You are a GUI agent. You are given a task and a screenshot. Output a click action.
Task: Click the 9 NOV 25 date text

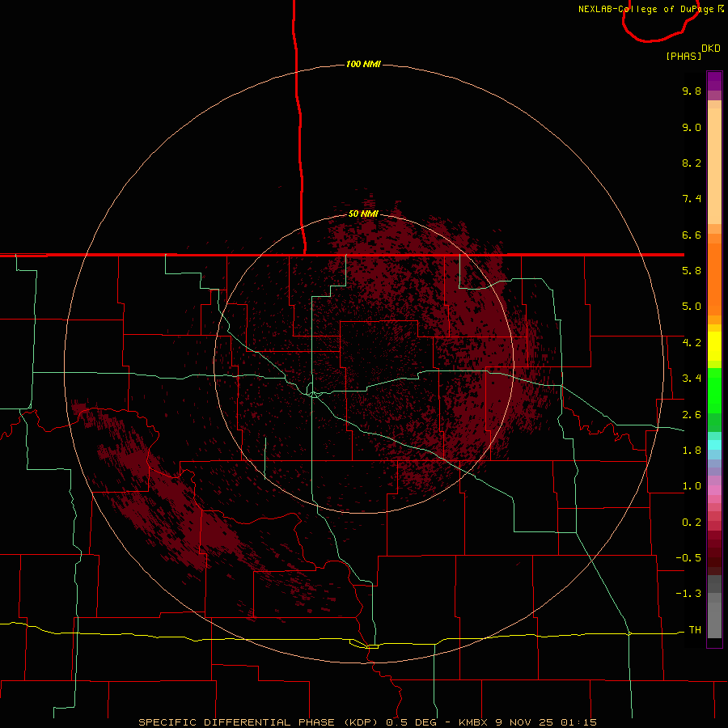tap(524, 722)
